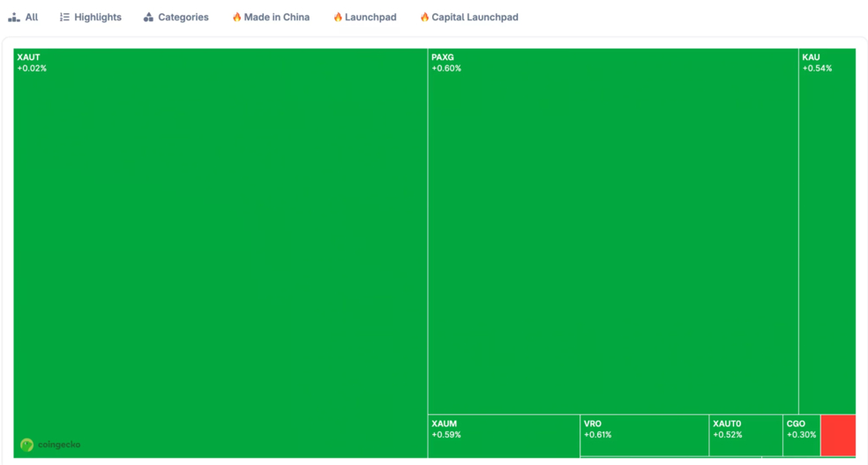Switch to the All tab

click(x=31, y=18)
